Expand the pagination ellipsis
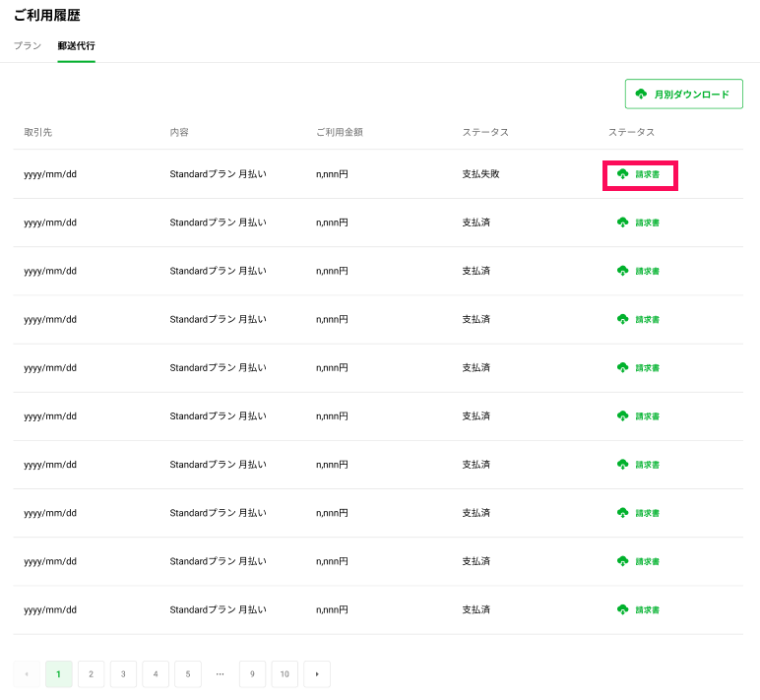The image size is (760, 700). point(220,674)
